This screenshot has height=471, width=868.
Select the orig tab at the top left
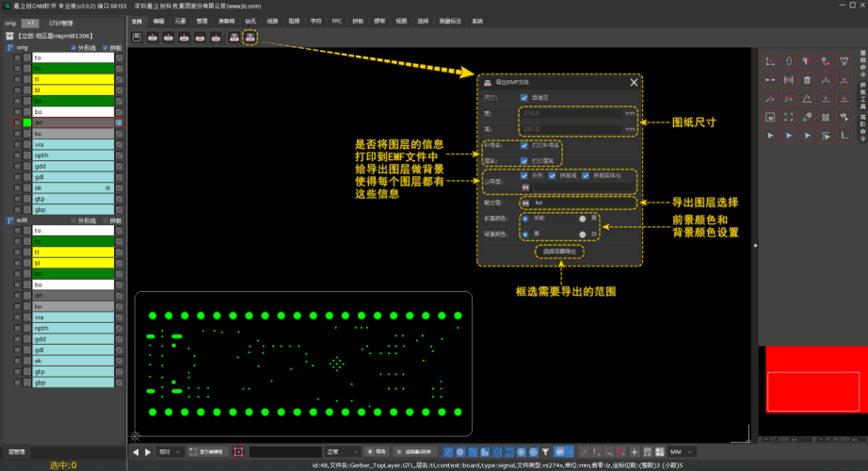pyautogui.click(x=10, y=24)
